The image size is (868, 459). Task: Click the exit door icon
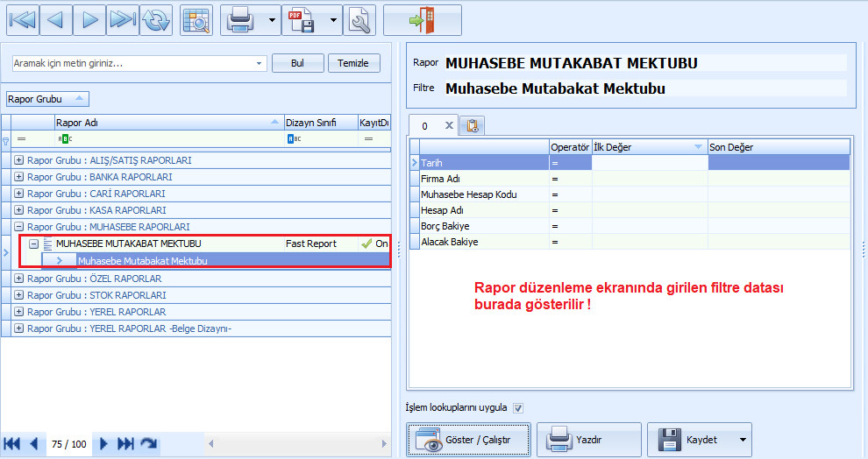pos(423,20)
